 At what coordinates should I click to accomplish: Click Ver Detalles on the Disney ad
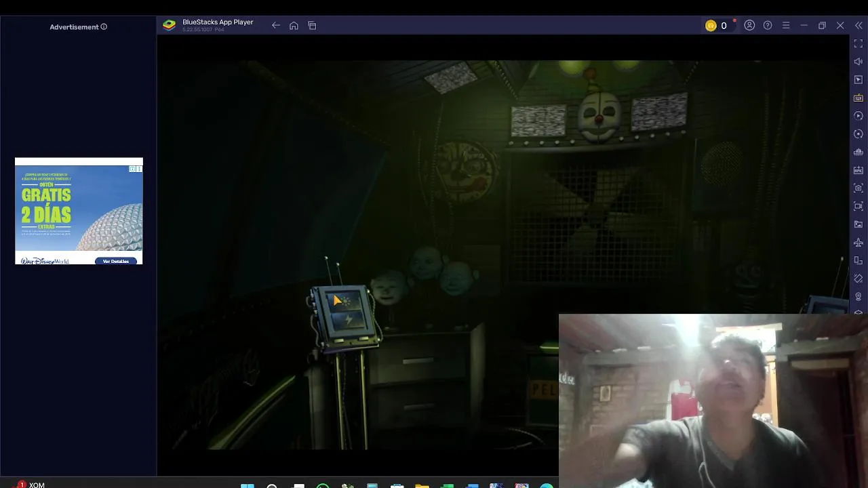116,261
